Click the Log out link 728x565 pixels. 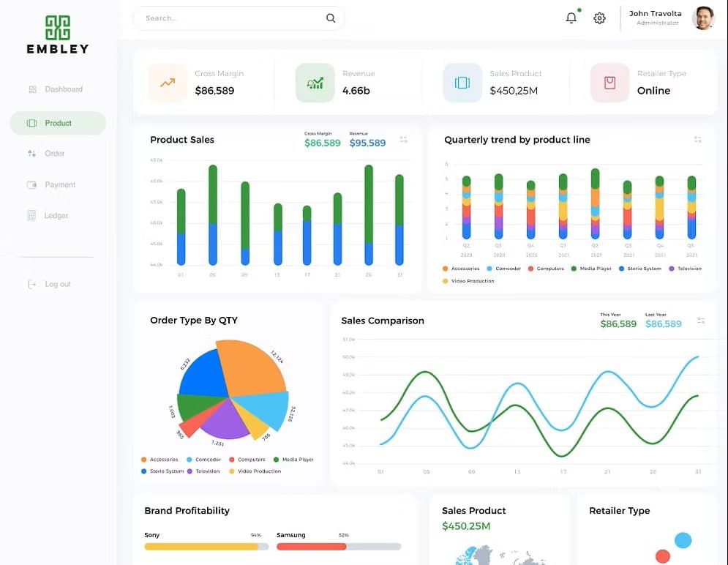(57, 284)
